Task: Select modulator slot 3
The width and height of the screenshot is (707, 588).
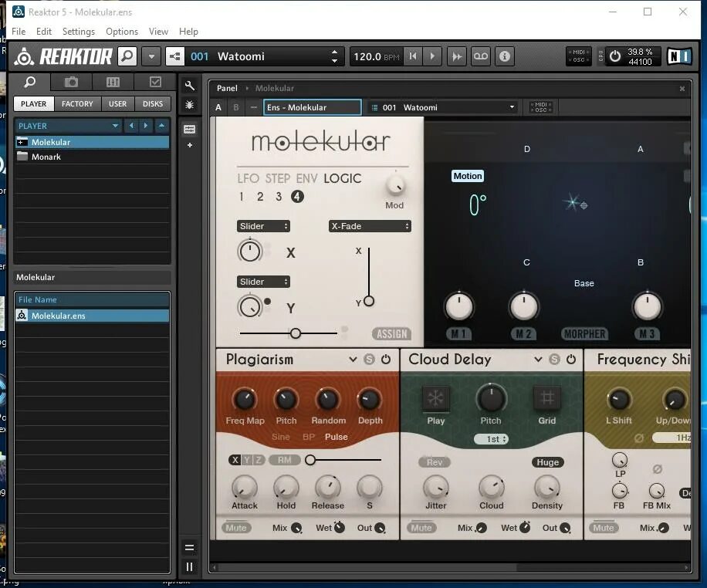Action: pos(279,197)
